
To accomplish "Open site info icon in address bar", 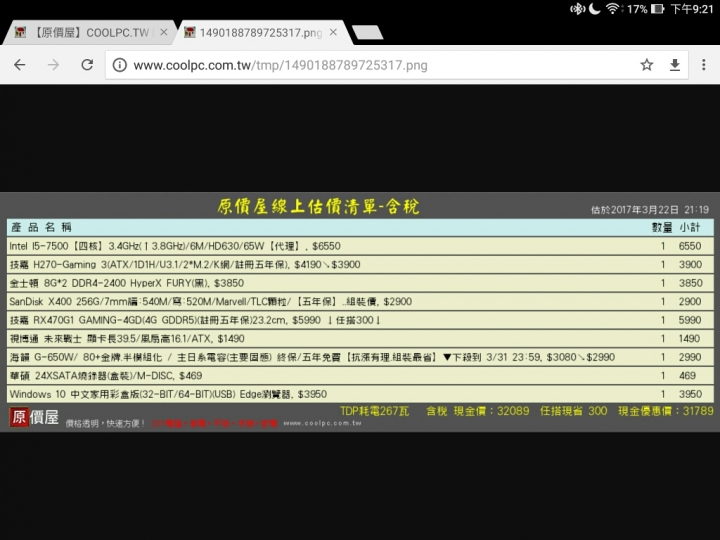I will click(x=119, y=65).
